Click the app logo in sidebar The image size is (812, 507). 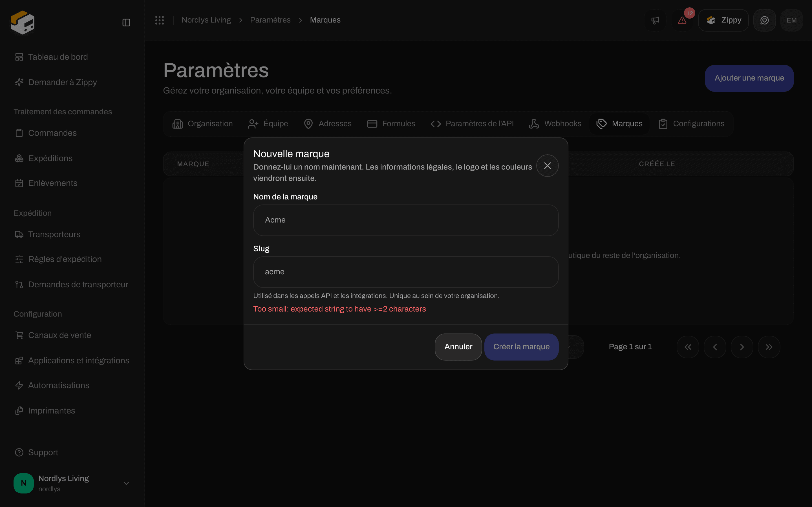point(23,23)
